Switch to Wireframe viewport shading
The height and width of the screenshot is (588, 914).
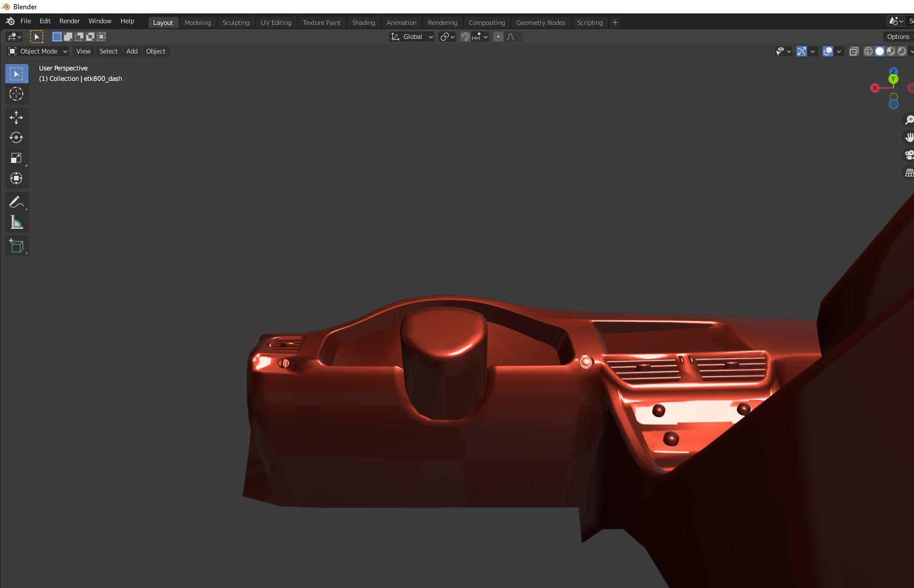pos(869,51)
